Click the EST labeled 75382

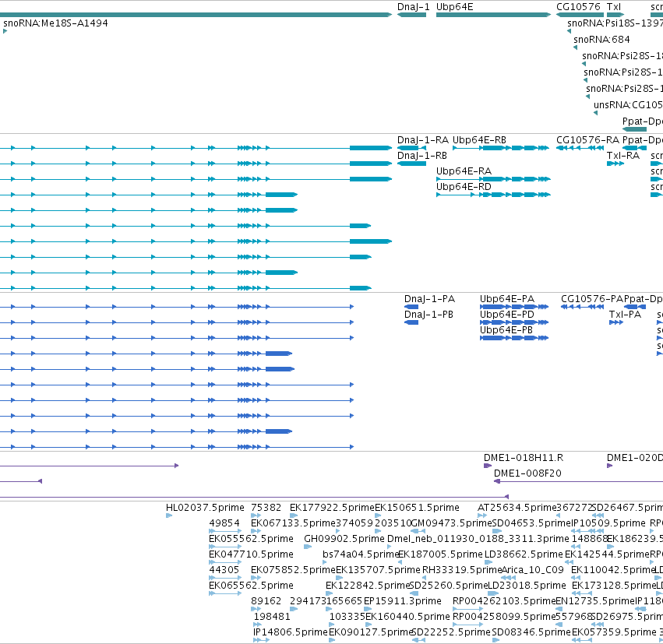266,508
